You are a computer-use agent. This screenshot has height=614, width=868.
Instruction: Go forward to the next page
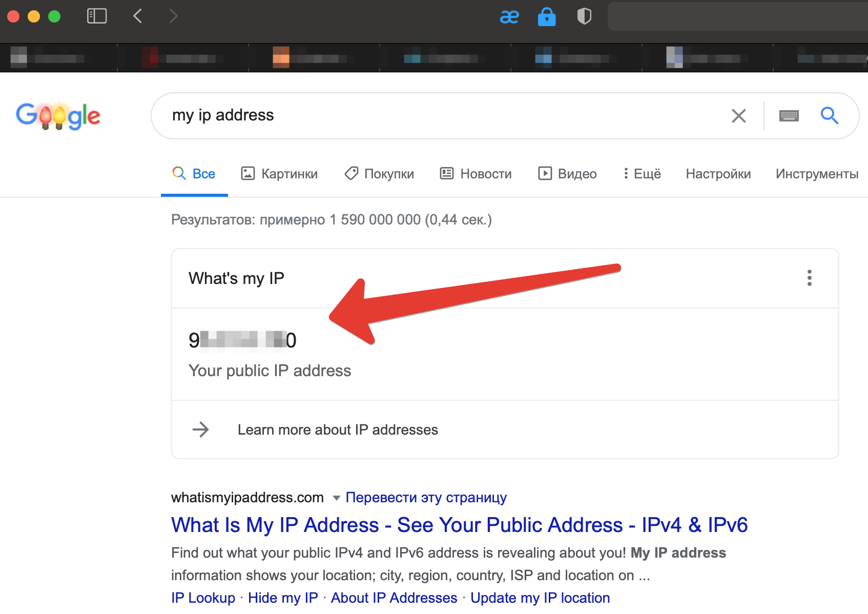(174, 16)
